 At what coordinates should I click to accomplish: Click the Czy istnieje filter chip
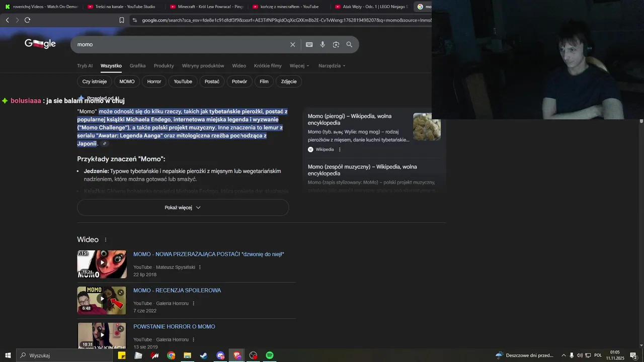95,81
